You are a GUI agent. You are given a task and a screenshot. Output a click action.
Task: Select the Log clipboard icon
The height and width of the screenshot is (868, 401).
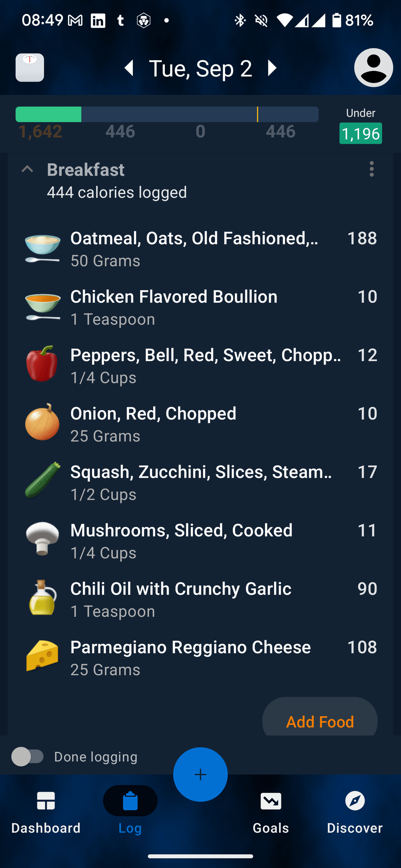pyautogui.click(x=130, y=801)
